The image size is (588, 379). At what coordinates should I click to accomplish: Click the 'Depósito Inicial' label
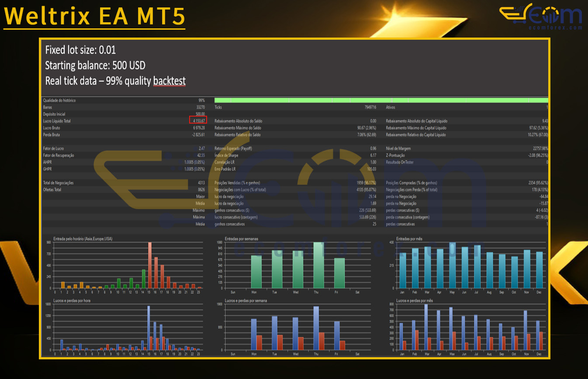[54, 114]
